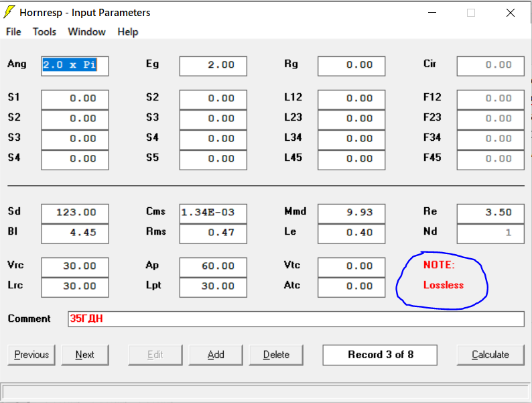
Task: Click the grayed Edit button
Action: pyautogui.click(x=155, y=355)
